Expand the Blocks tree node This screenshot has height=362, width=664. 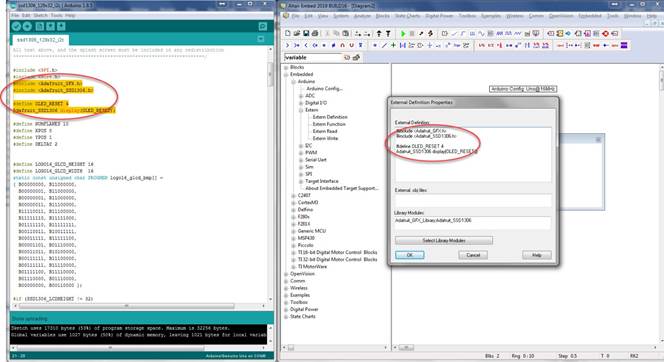point(286,67)
